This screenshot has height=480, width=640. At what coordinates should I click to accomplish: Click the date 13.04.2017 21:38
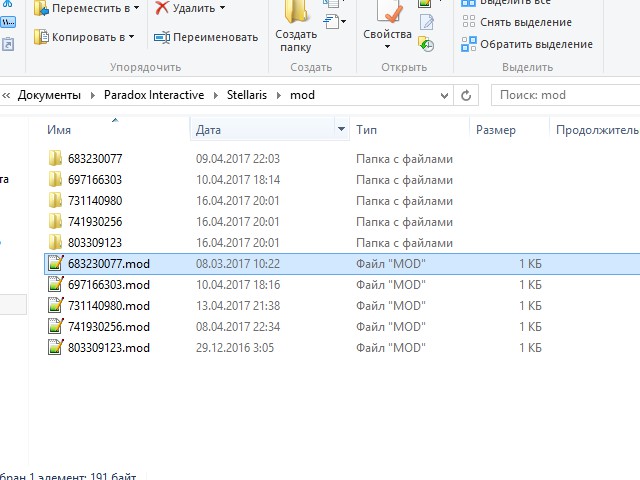[238, 306]
